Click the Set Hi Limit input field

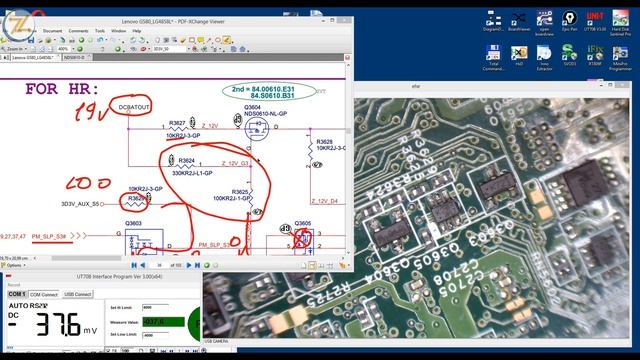click(x=155, y=307)
